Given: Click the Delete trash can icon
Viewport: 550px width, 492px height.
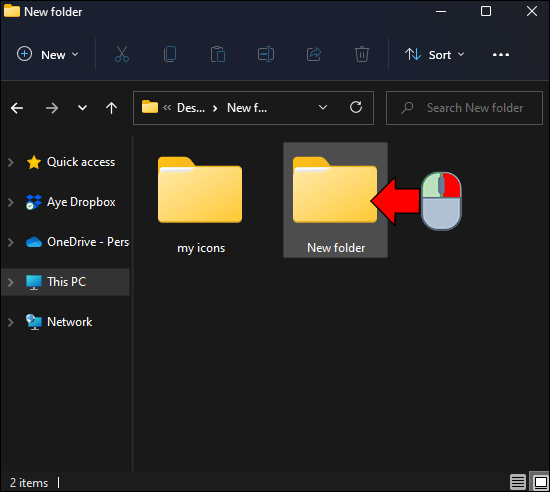Looking at the screenshot, I should point(362,54).
